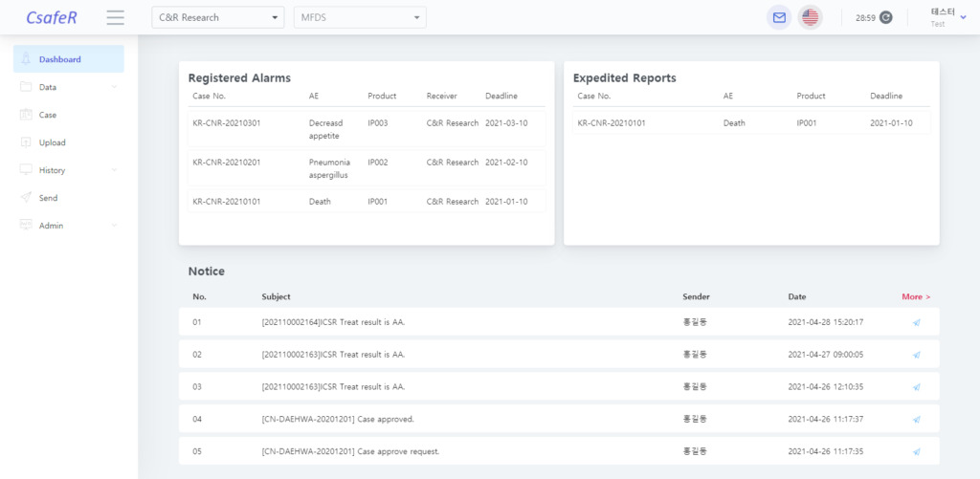Image resolution: width=980 pixels, height=479 pixels.
Task: Click send icon for notice 02
Action: pos(916,355)
